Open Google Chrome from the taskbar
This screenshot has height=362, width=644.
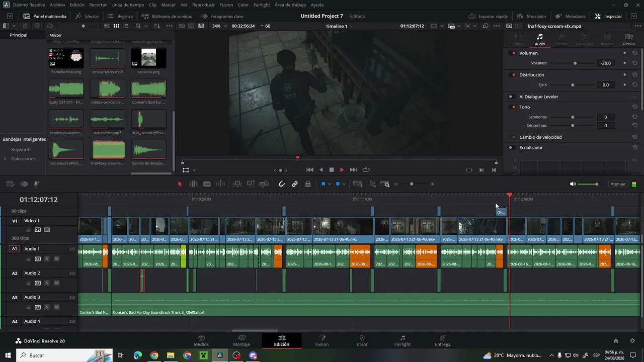154,355
